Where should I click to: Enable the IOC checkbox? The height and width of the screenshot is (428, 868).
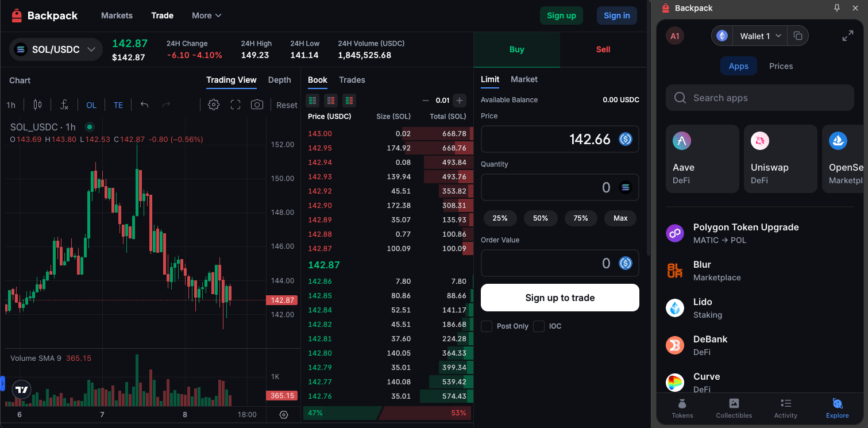tap(539, 326)
